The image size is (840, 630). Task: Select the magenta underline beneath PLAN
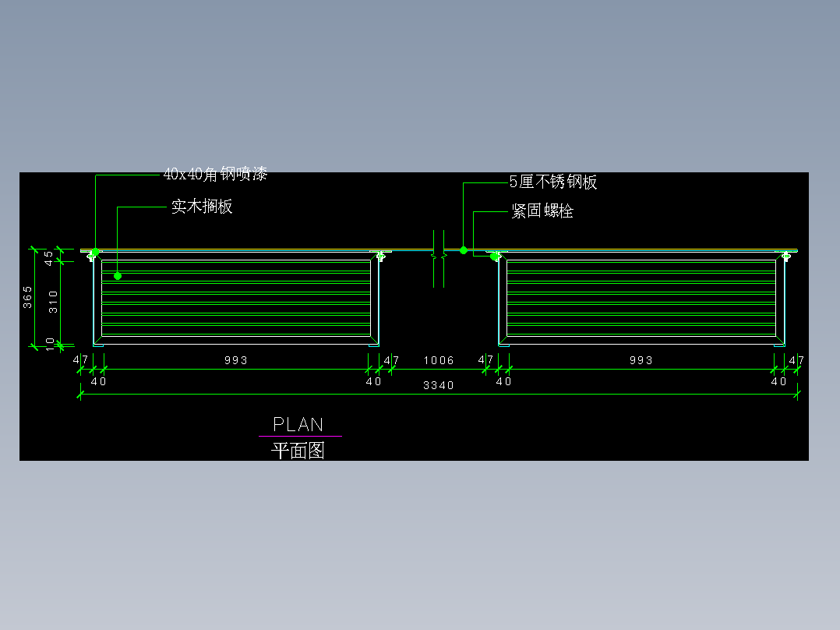(x=300, y=437)
